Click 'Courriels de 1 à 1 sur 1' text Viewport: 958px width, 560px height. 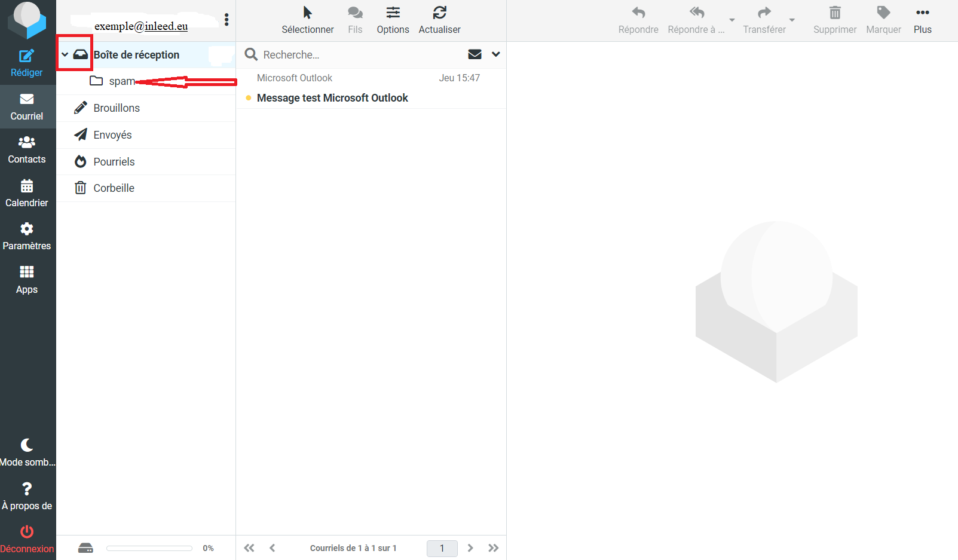pyautogui.click(x=353, y=548)
